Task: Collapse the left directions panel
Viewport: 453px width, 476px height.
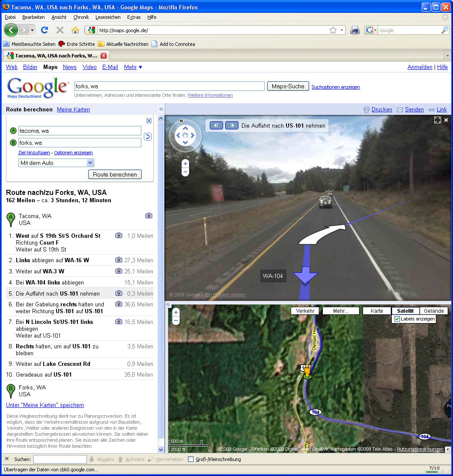Action: pos(161,109)
